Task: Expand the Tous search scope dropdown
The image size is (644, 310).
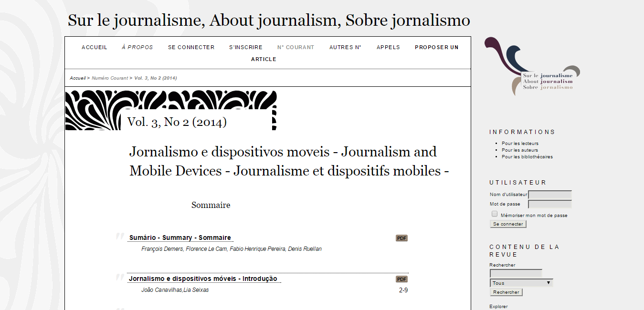Action: point(521,283)
